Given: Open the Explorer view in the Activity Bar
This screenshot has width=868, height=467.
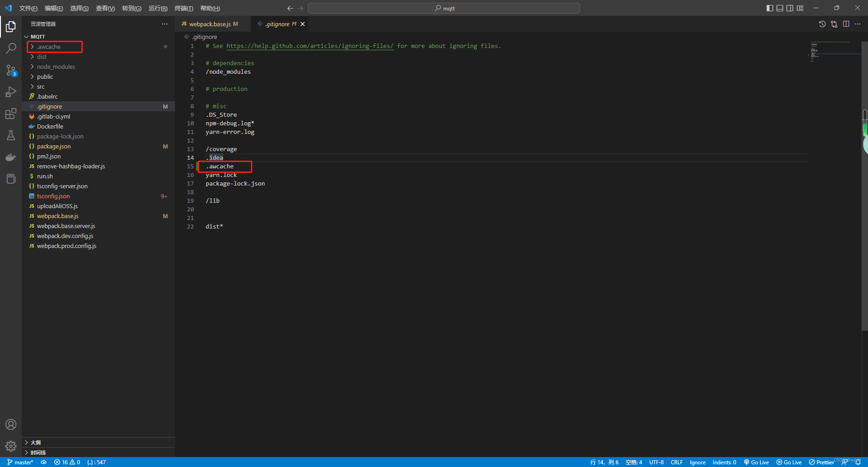Looking at the screenshot, I should (10, 27).
